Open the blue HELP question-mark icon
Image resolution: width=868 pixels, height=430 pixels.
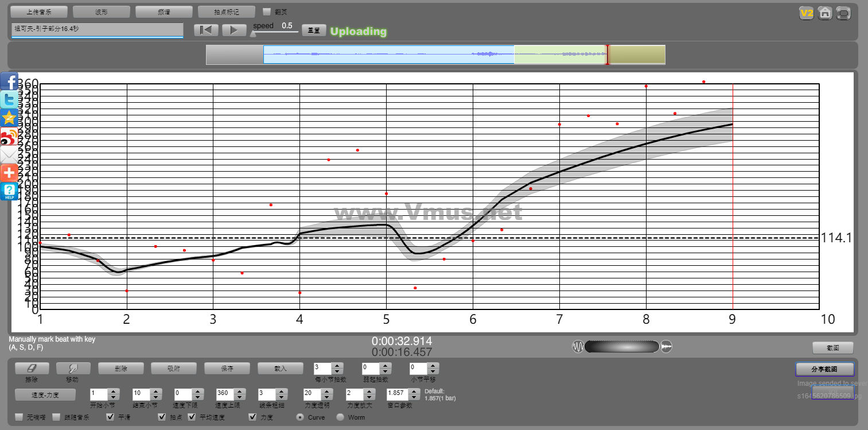click(x=9, y=191)
